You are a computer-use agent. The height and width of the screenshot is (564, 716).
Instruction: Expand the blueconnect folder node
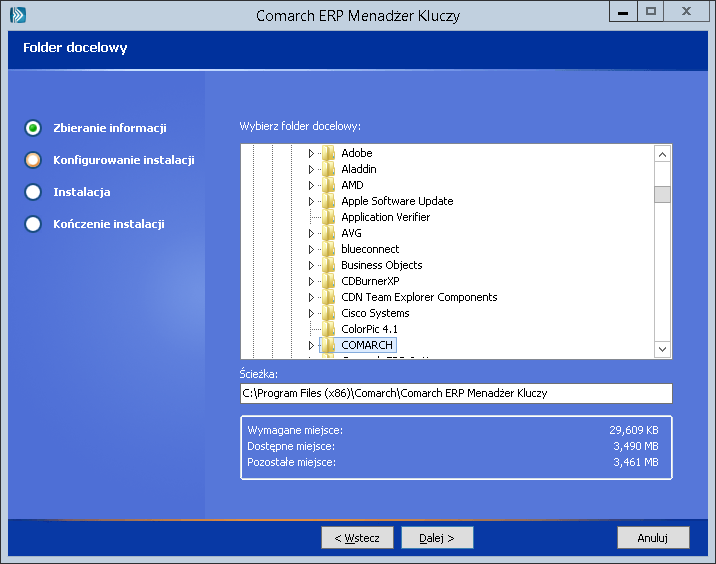(x=311, y=249)
